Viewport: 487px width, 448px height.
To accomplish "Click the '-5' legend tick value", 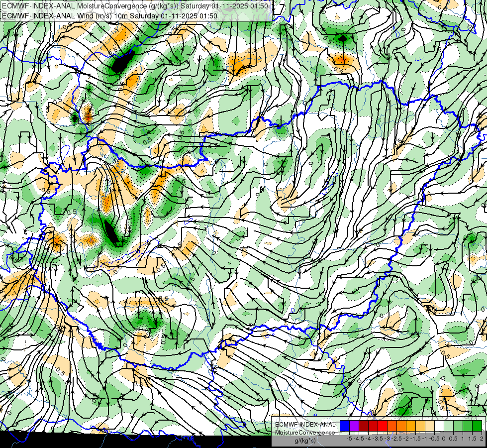I will [349, 439].
